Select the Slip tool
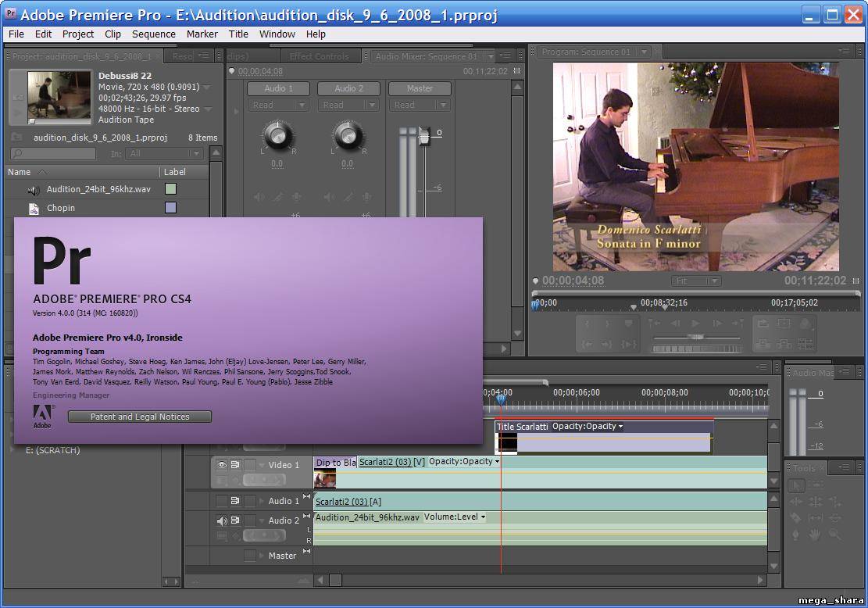This screenshot has height=608, width=868. tap(816, 518)
